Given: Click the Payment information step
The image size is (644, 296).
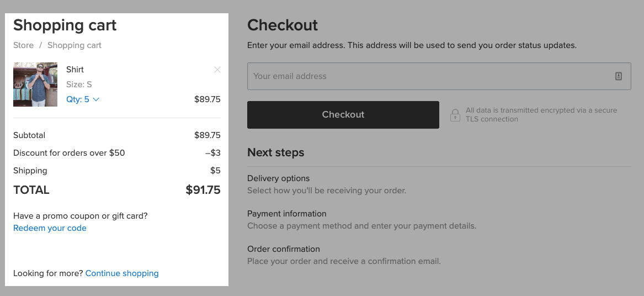Looking at the screenshot, I should click(287, 214).
